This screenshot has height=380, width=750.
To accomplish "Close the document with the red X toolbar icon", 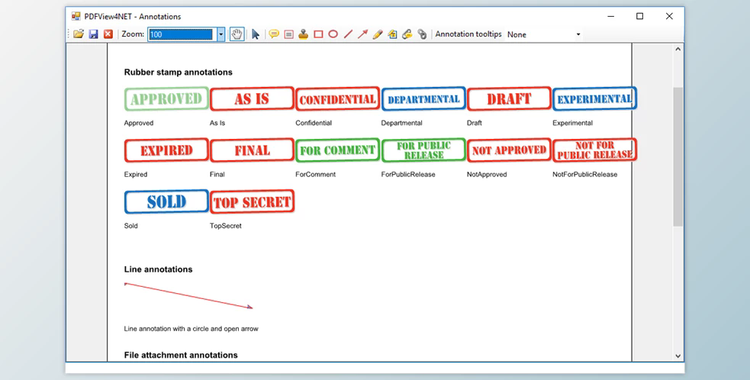I will [x=108, y=34].
